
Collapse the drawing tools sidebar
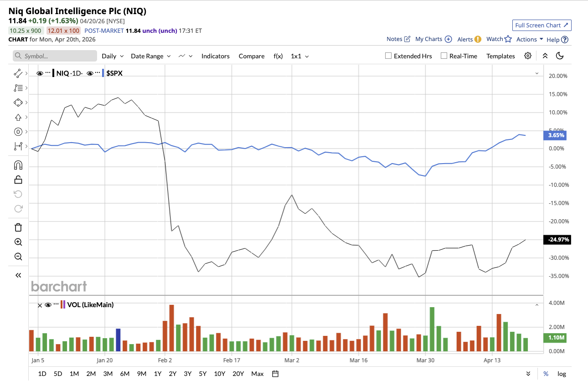point(18,275)
